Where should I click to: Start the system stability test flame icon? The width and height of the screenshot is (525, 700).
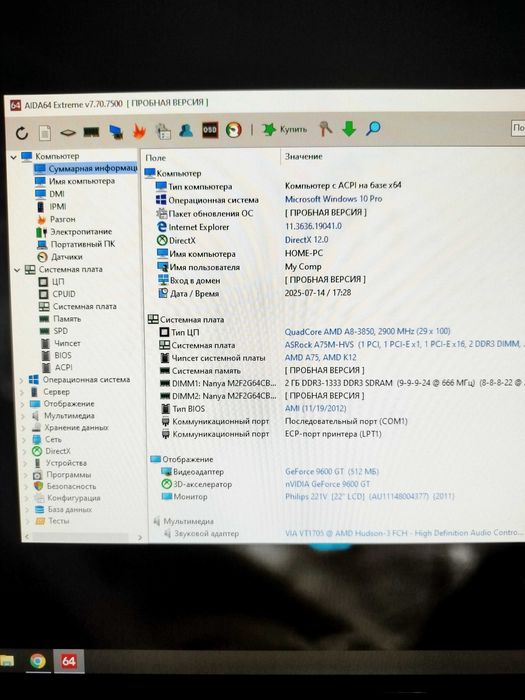pyautogui.click(x=139, y=131)
